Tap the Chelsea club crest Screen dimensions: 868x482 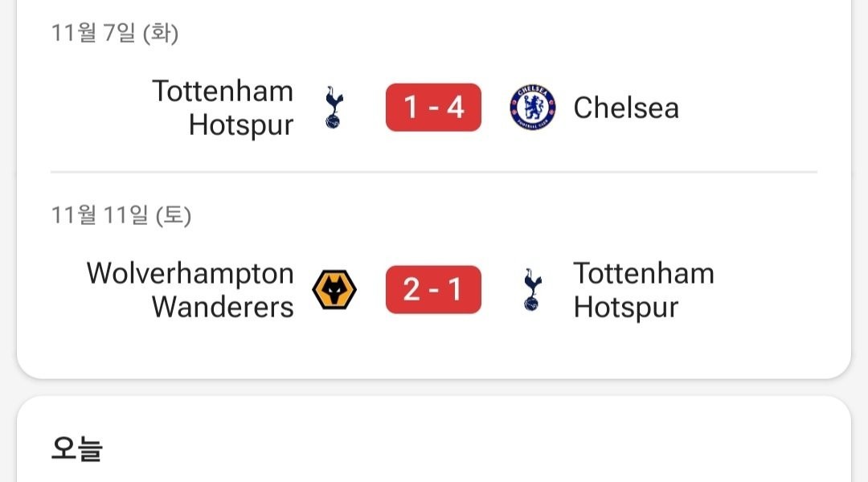532,108
